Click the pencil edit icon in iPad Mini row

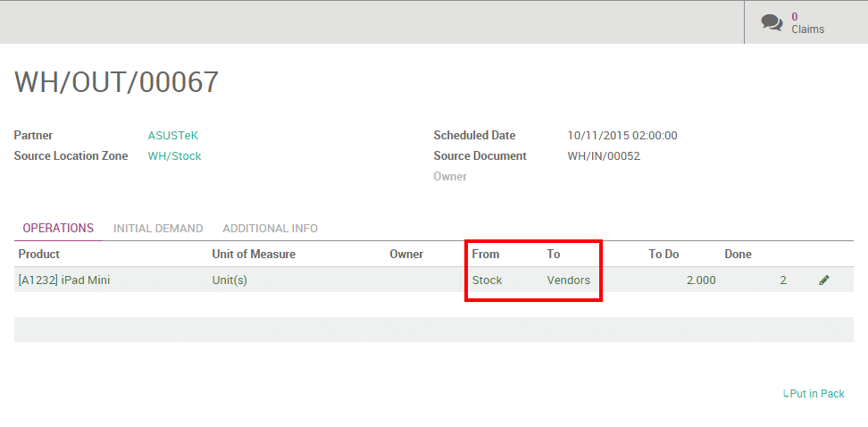click(823, 280)
